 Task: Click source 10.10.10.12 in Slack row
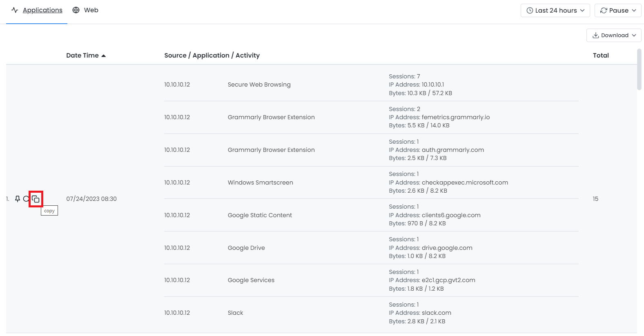click(x=177, y=313)
